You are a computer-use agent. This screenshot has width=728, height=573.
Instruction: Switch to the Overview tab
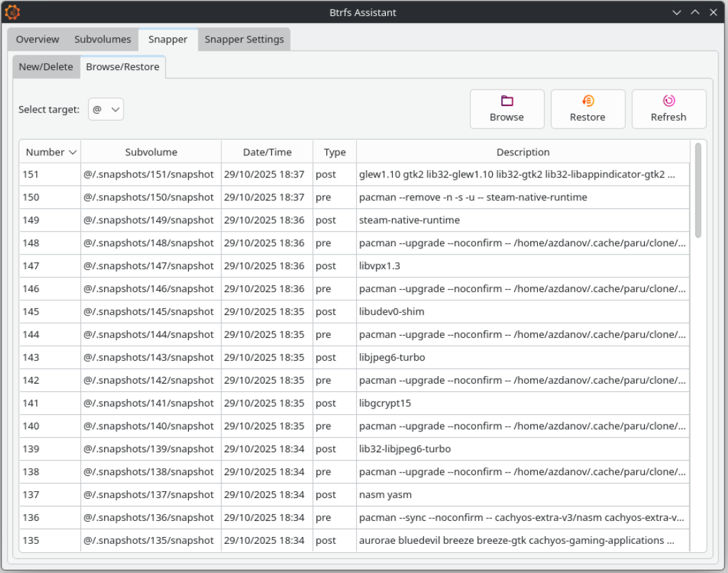[37, 40]
